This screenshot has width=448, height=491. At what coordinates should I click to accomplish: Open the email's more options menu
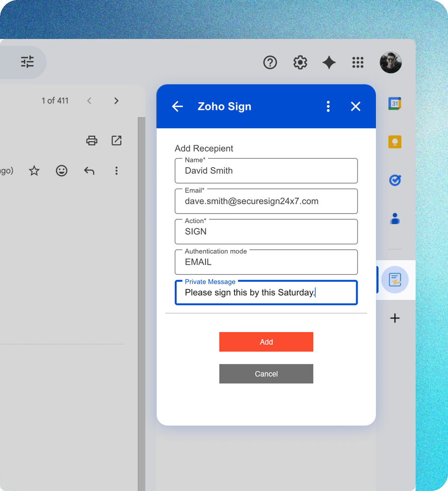pyautogui.click(x=117, y=171)
